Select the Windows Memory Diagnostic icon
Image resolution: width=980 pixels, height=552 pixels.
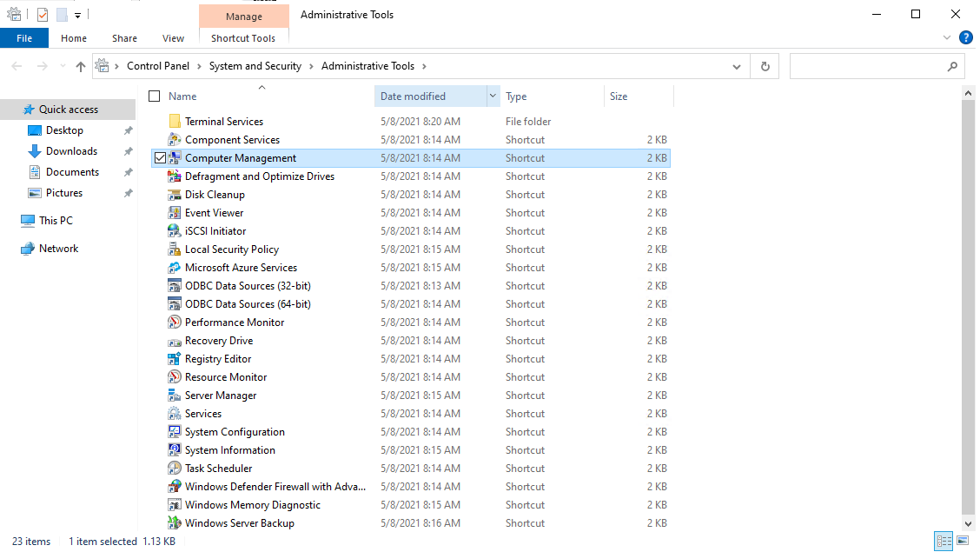click(175, 504)
